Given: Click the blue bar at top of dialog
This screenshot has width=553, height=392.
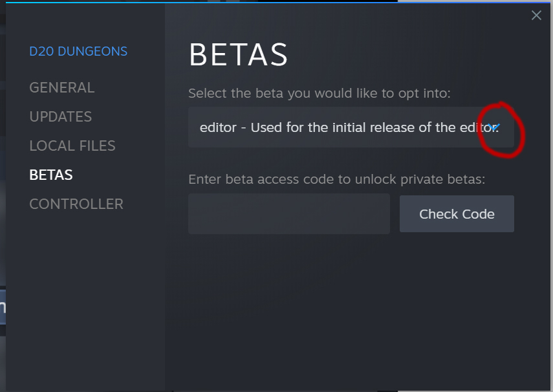Looking at the screenshot, I should click(x=202, y=2).
